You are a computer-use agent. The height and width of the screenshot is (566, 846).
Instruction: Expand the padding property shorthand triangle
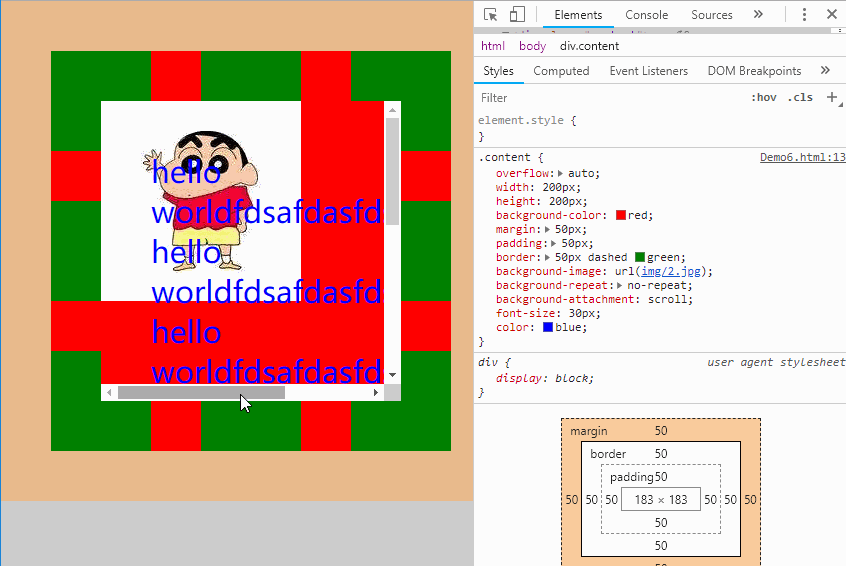(x=554, y=243)
